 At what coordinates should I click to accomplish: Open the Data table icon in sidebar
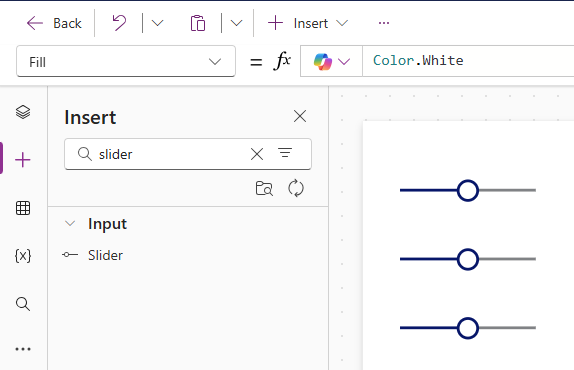(23, 208)
